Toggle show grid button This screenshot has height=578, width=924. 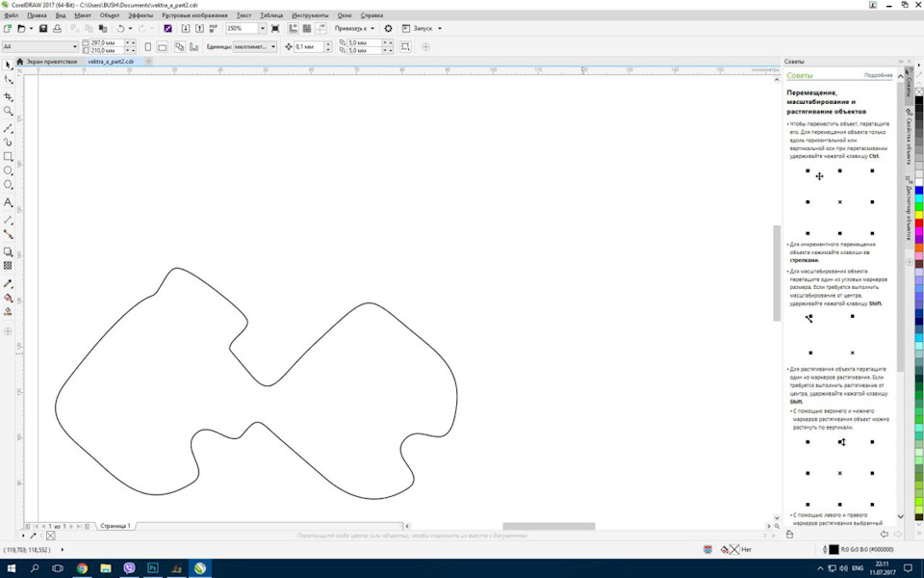(307, 28)
